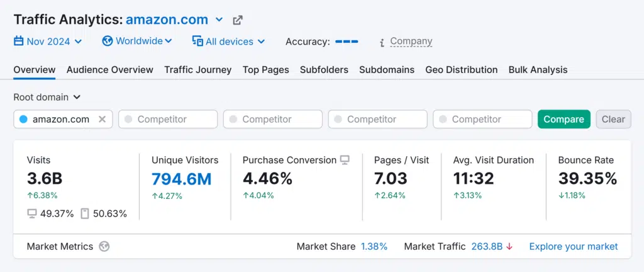Open the Geo Distribution tab
The width and height of the screenshot is (644, 272).
click(x=461, y=70)
